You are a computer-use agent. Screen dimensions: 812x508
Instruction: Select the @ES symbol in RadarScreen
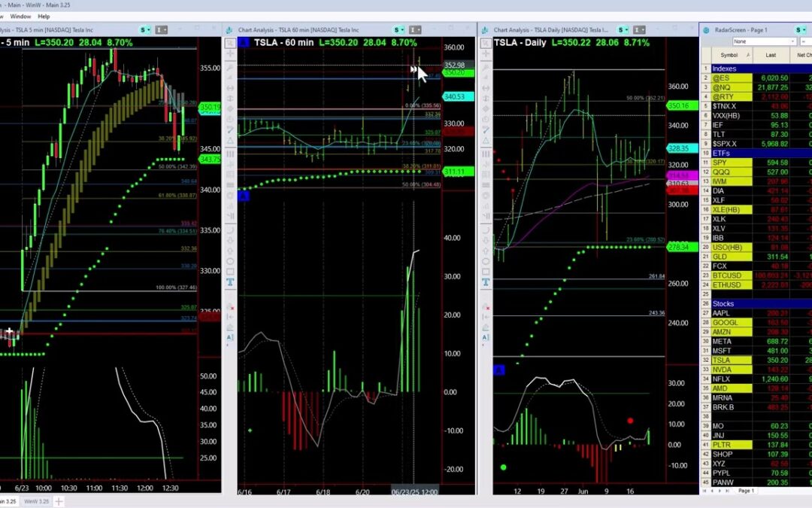[732, 78]
